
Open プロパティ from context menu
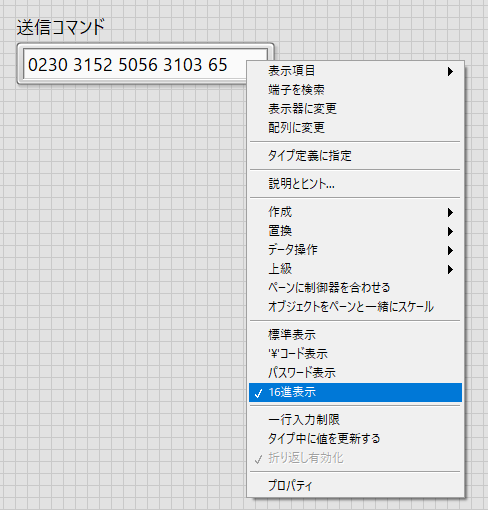[x=355, y=486]
